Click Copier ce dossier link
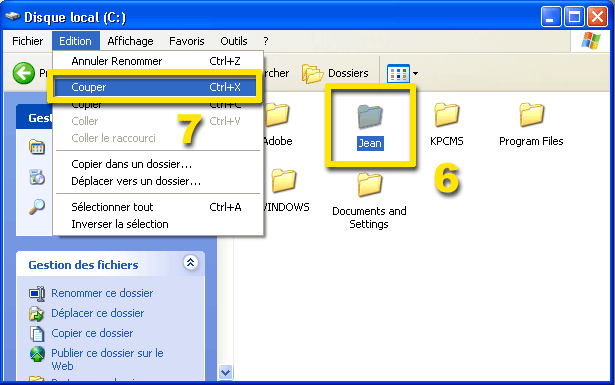 (92, 333)
